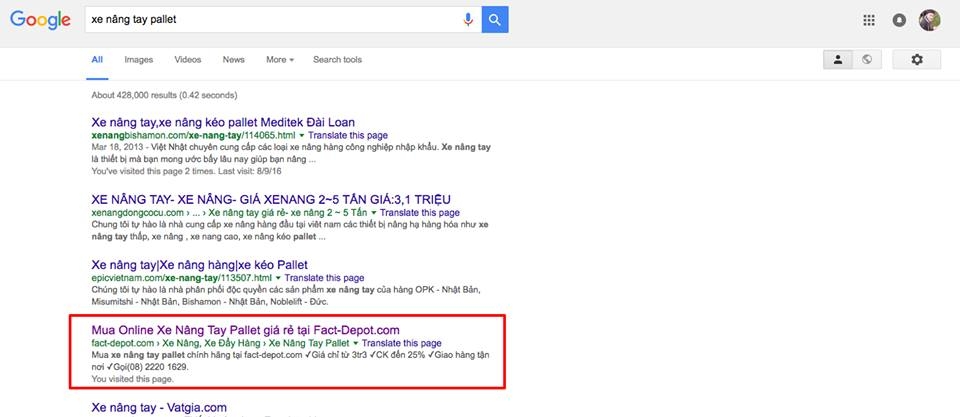Switch to global results globe toggle

[x=866, y=59]
